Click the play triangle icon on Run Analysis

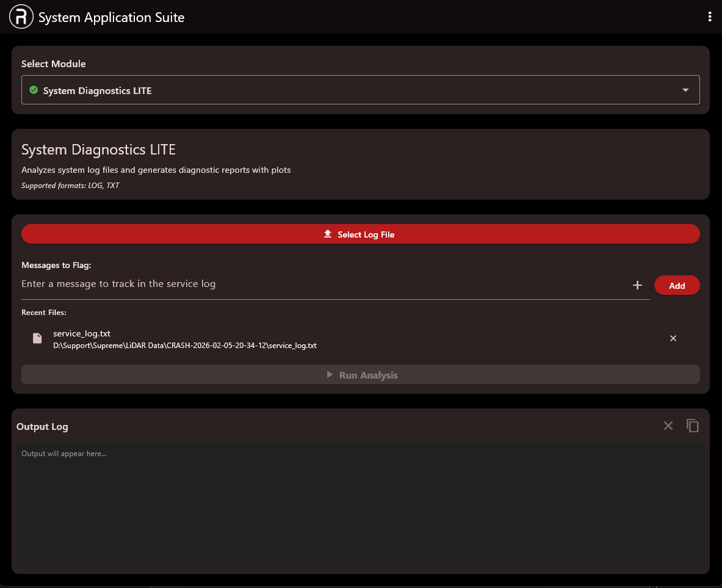pos(330,375)
